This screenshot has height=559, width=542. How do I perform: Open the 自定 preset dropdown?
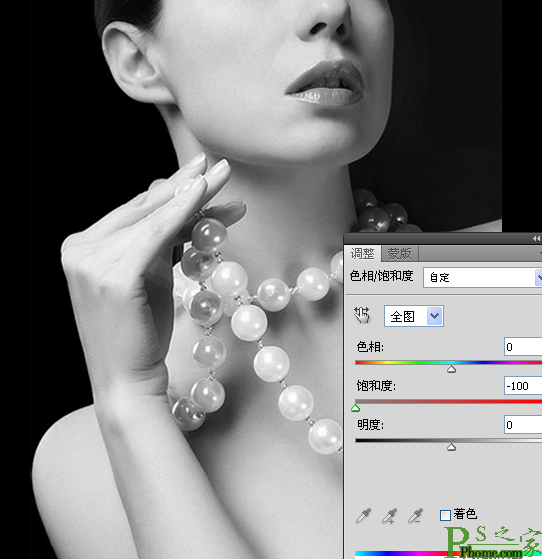click(x=483, y=277)
